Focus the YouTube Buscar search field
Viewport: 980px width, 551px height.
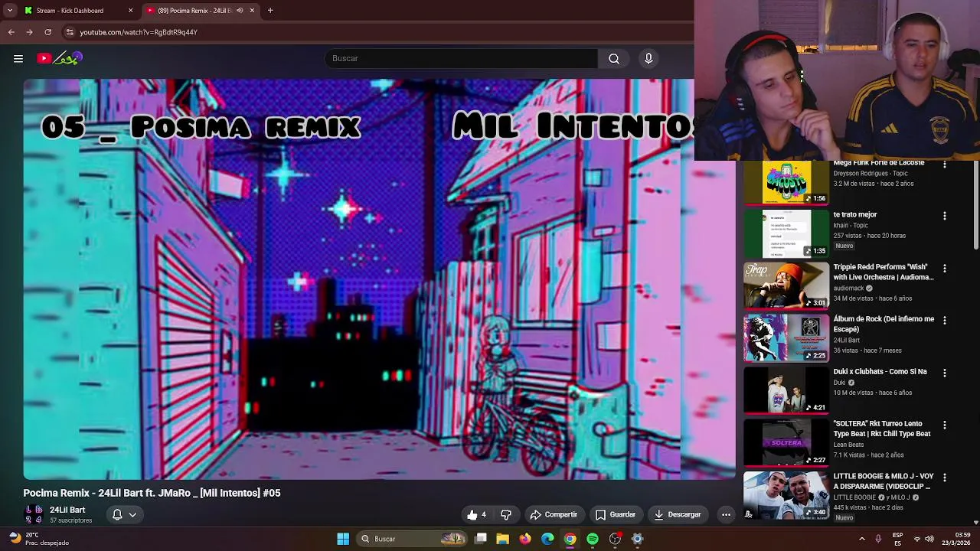(462, 58)
